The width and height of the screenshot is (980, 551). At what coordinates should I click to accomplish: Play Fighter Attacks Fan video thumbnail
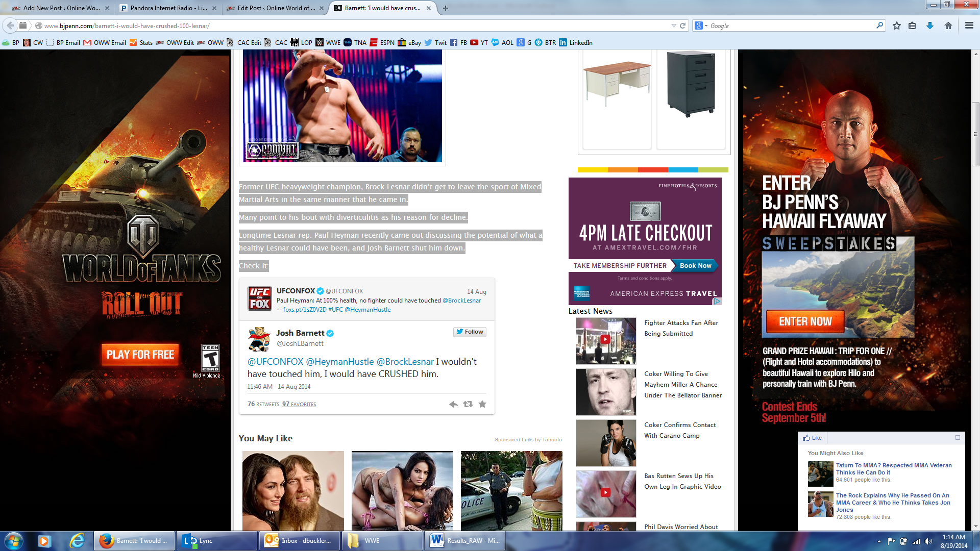pos(605,340)
